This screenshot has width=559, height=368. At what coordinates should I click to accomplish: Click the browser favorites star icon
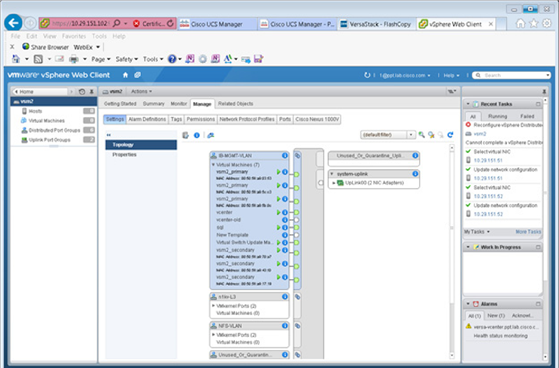pyautogui.click(x=533, y=24)
